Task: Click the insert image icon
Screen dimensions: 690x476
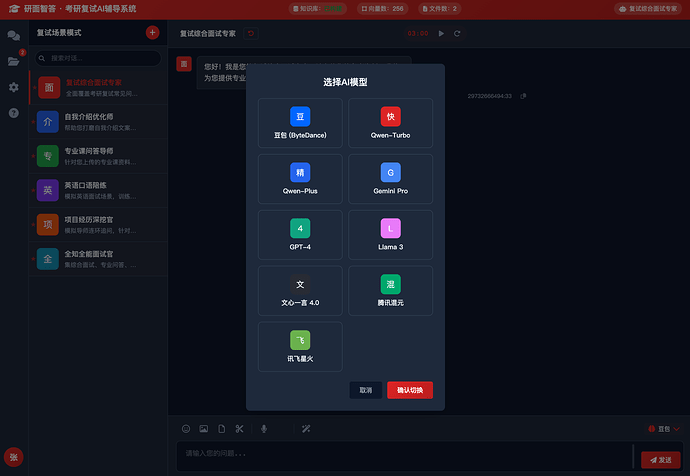Action: click(204, 428)
